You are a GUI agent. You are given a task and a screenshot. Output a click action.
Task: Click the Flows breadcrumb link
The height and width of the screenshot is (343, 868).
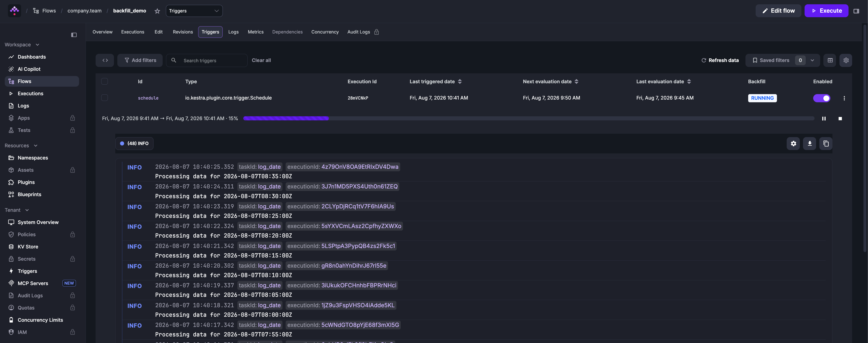tap(45, 11)
